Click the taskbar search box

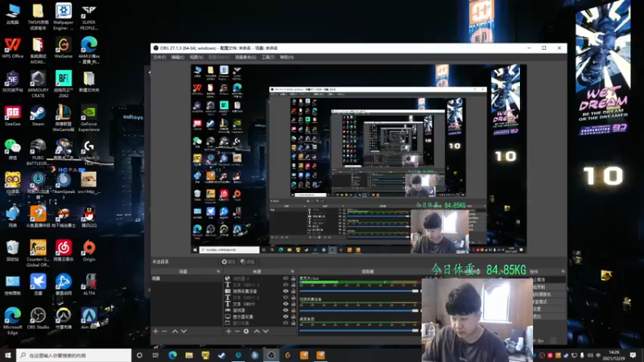coord(74,355)
